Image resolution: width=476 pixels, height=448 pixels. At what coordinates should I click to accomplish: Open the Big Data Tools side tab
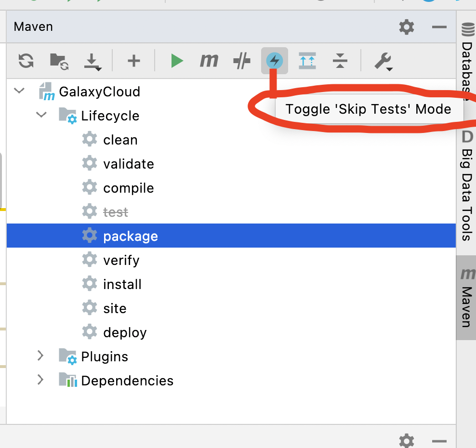pyautogui.click(x=467, y=186)
